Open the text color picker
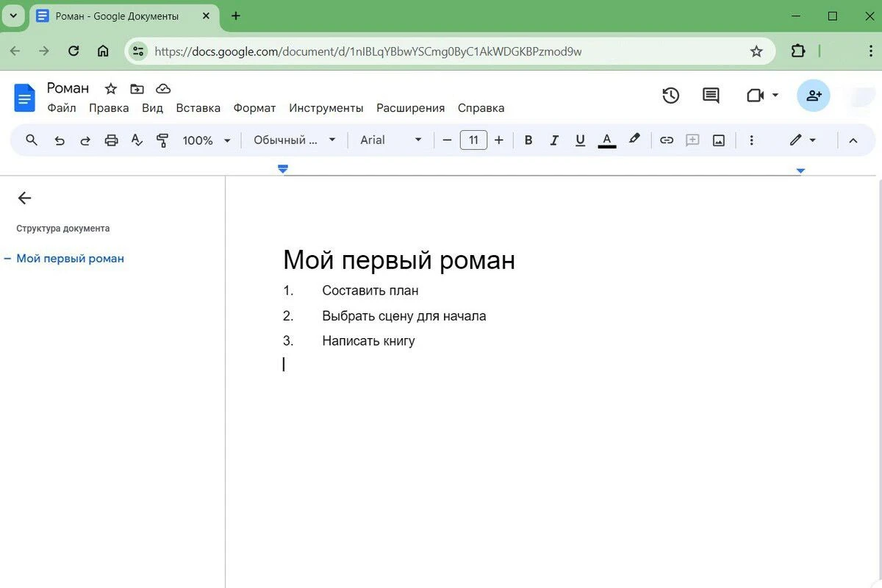This screenshot has width=882, height=588. (606, 140)
